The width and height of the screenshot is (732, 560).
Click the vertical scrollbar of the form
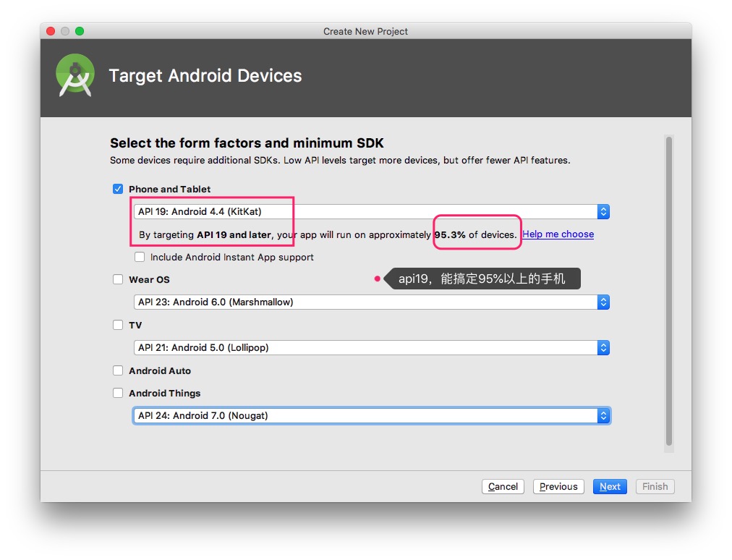[669, 291]
